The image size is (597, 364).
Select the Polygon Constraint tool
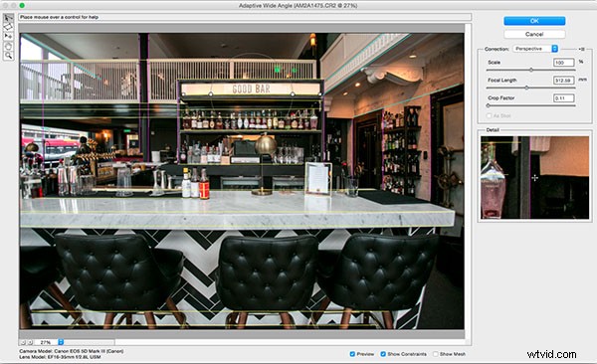coord(8,27)
